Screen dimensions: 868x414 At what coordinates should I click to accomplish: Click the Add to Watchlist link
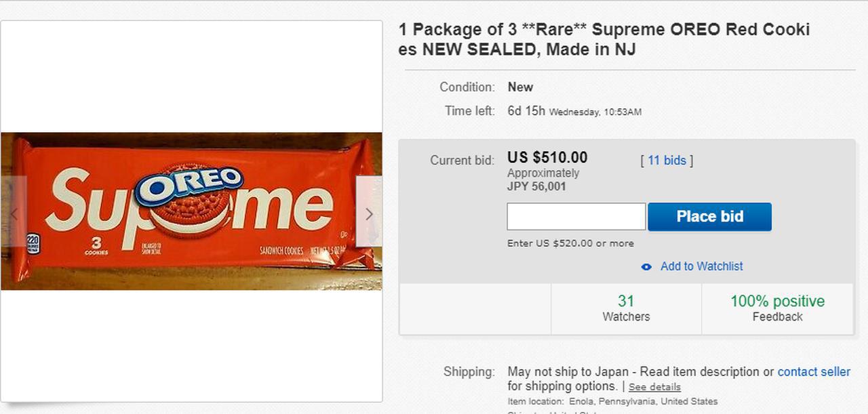click(701, 266)
